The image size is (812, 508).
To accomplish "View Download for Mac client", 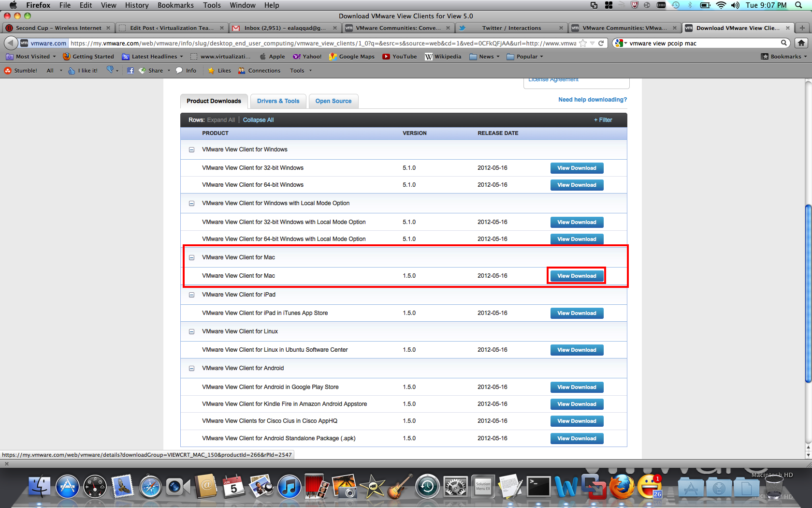I will 577,276.
